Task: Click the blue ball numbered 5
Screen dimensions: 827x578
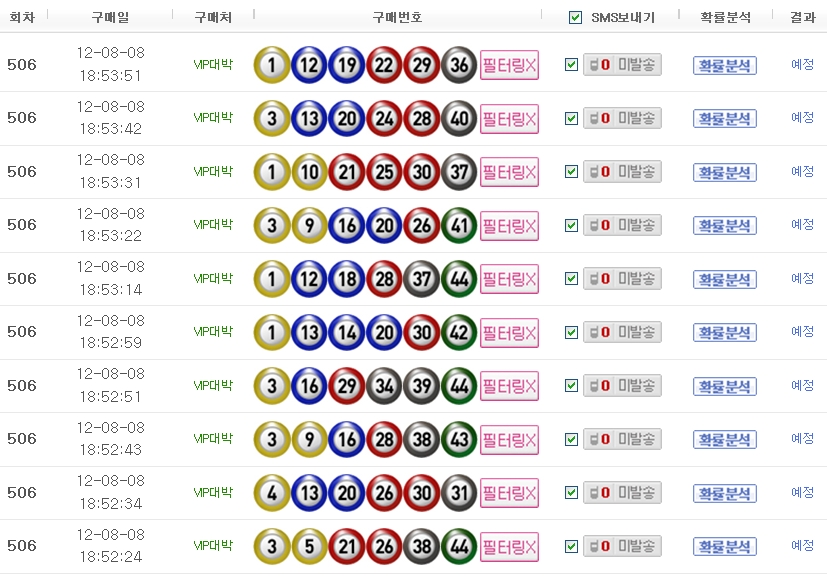Action: [x=310, y=547]
